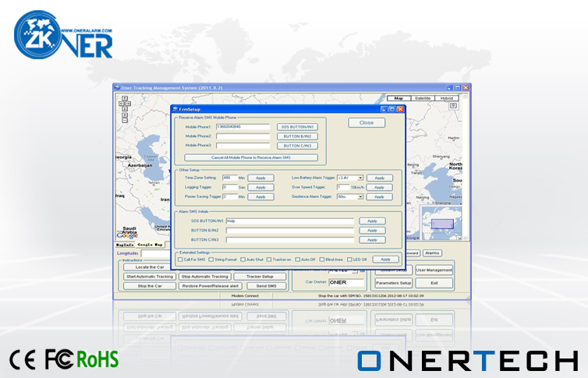Enable the String Format checkbox
This screenshot has height=378, width=588.
[x=211, y=260]
